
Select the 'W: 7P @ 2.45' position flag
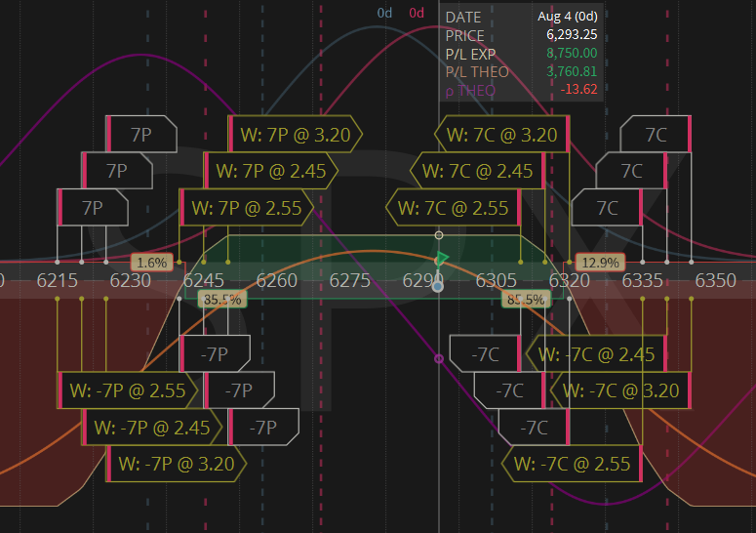[270, 171]
